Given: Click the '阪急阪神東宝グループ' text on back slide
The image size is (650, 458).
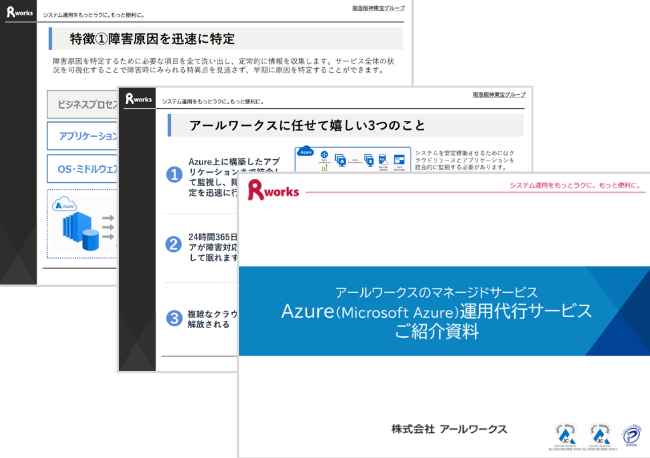Looking at the screenshot, I should [378, 8].
